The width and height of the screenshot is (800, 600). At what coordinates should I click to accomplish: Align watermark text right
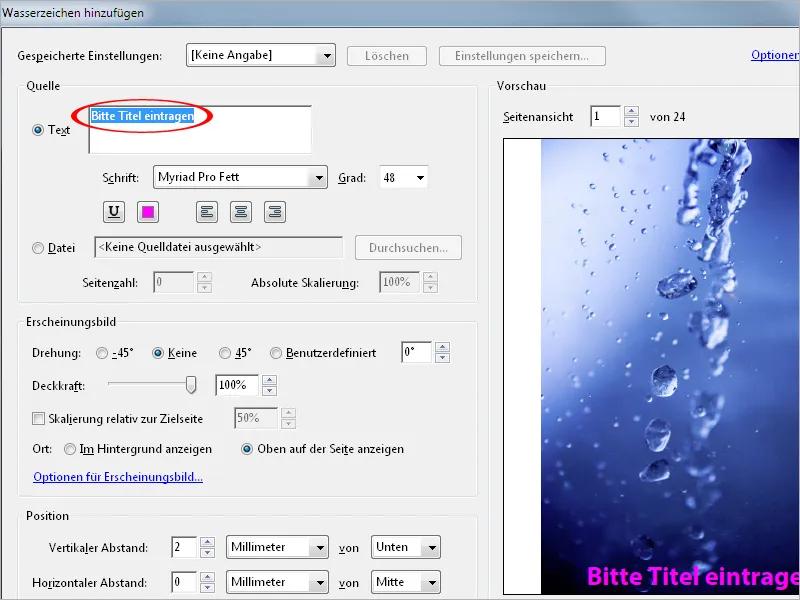pos(275,212)
